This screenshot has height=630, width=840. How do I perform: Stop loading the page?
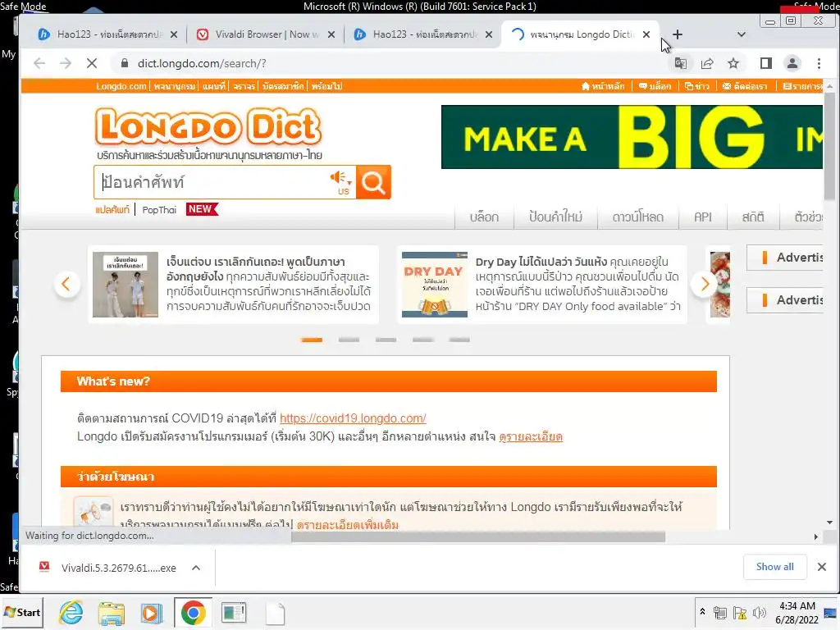(92, 63)
